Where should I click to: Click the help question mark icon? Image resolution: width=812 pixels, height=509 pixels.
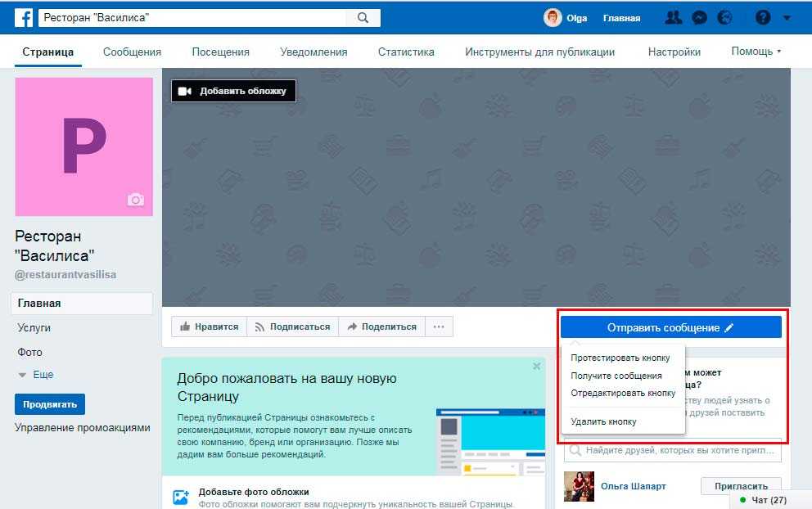pyautogui.click(x=763, y=17)
